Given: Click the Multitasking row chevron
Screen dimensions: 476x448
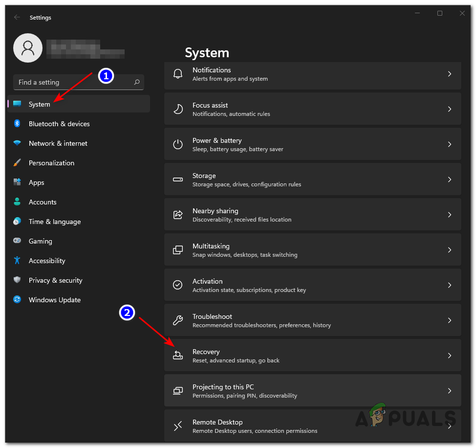Looking at the screenshot, I should pos(450,250).
